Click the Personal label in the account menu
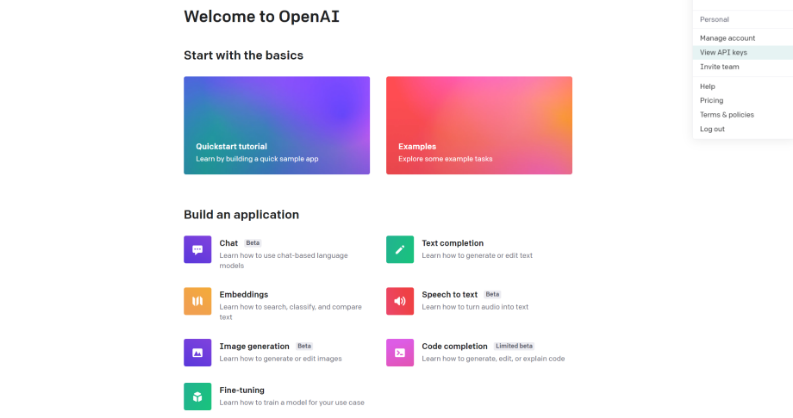Screen dimensions: 793x418 [714, 20]
